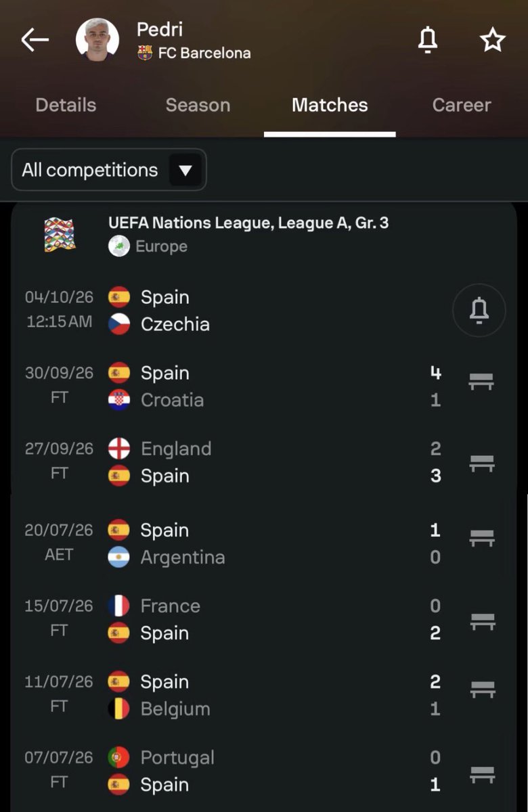Click the bench icon for Portugal vs Spain
Image resolution: width=528 pixels, height=812 pixels.
click(x=481, y=775)
